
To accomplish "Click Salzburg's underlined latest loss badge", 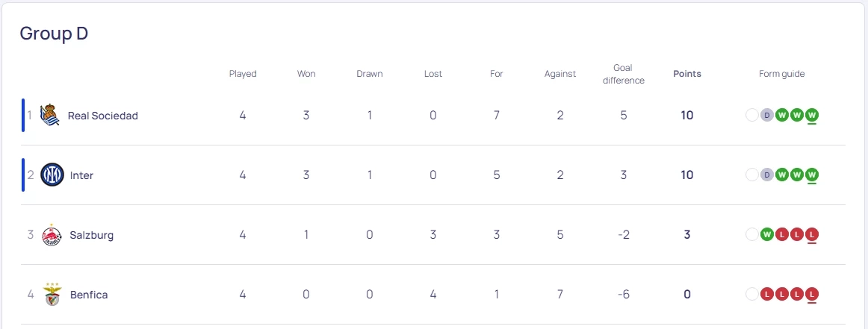I will click(812, 234).
